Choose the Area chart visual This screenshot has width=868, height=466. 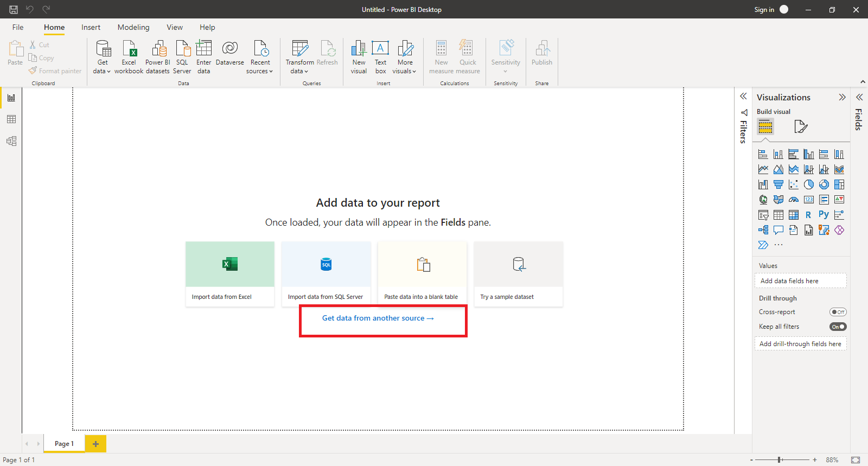[778, 169]
